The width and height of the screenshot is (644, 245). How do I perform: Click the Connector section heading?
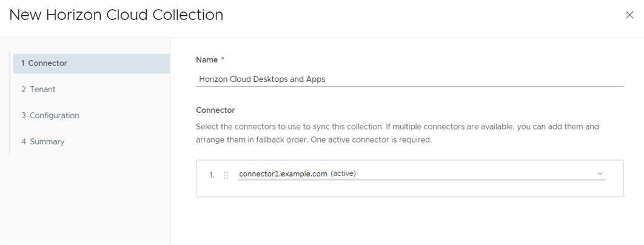pyautogui.click(x=216, y=110)
